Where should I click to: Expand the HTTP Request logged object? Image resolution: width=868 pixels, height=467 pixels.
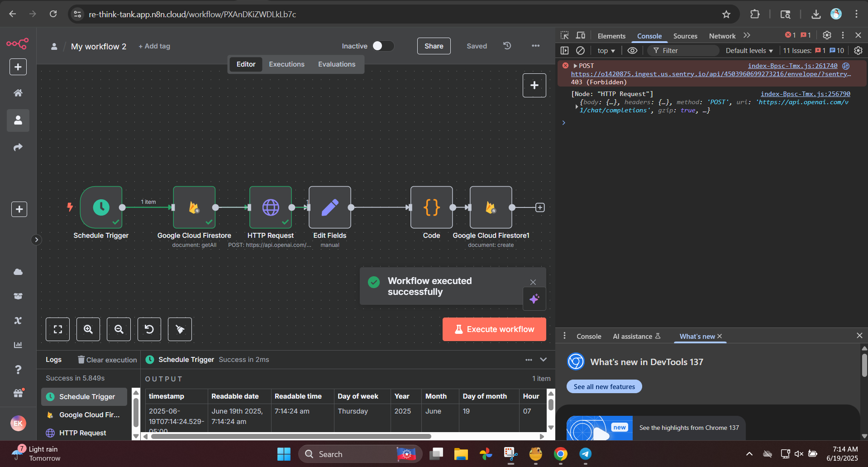577,106
